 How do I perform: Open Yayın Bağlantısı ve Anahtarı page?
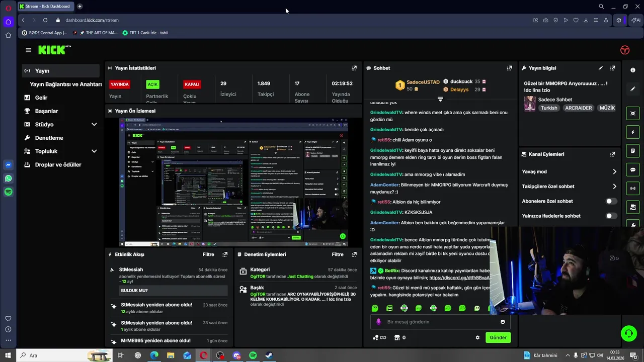coord(65,84)
